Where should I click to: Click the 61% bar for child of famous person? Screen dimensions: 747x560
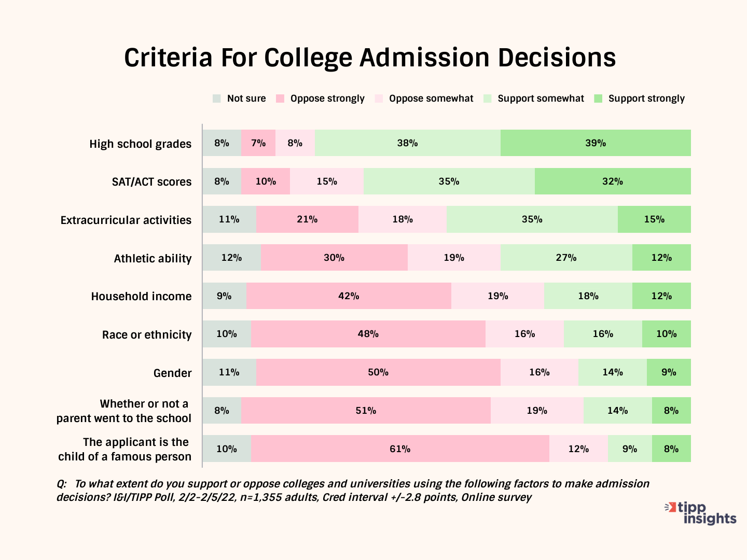click(x=400, y=449)
